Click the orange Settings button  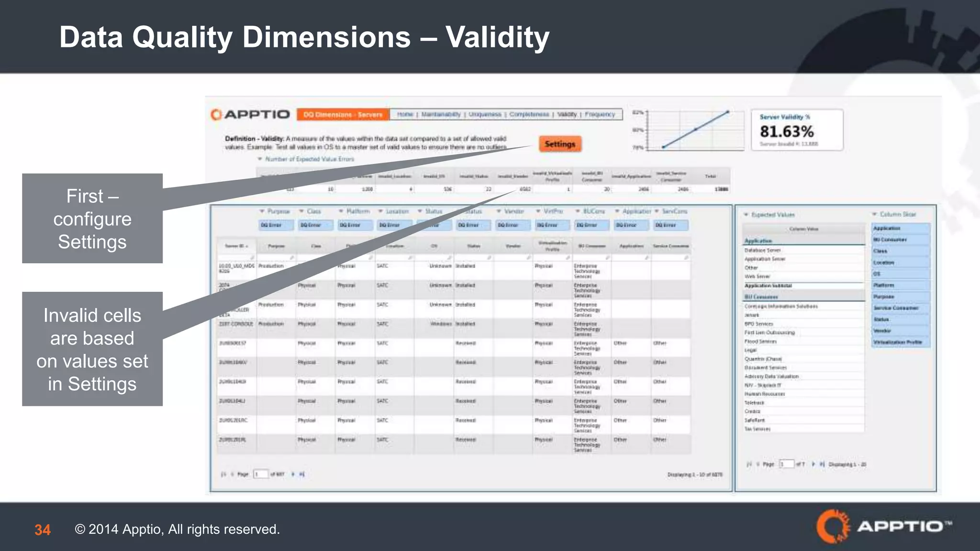(x=560, y=144)
